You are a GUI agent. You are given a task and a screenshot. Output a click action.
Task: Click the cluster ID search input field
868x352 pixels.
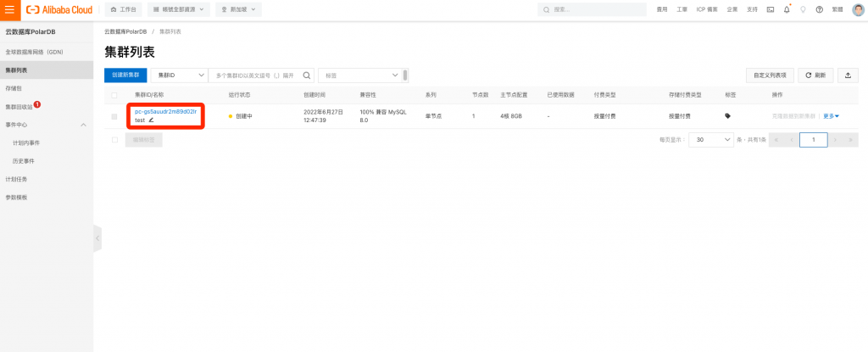255,75
